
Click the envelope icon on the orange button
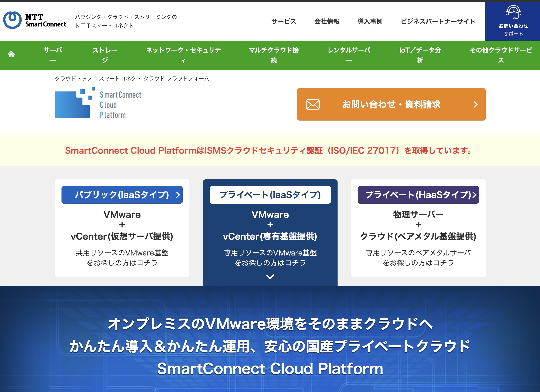pyautogui.click(x=313, y=104)
